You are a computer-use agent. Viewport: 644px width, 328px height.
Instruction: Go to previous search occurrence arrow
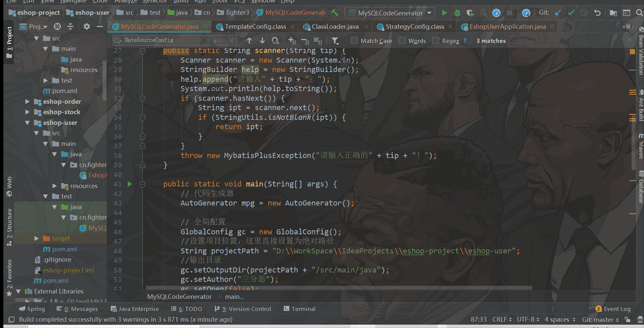click(249, 40)
